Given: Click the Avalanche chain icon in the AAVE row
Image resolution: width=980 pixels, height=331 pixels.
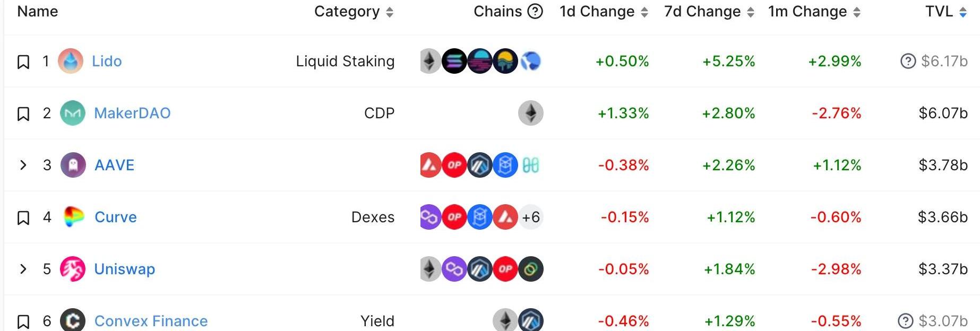Looking at the screenshot, I should 429,165.
